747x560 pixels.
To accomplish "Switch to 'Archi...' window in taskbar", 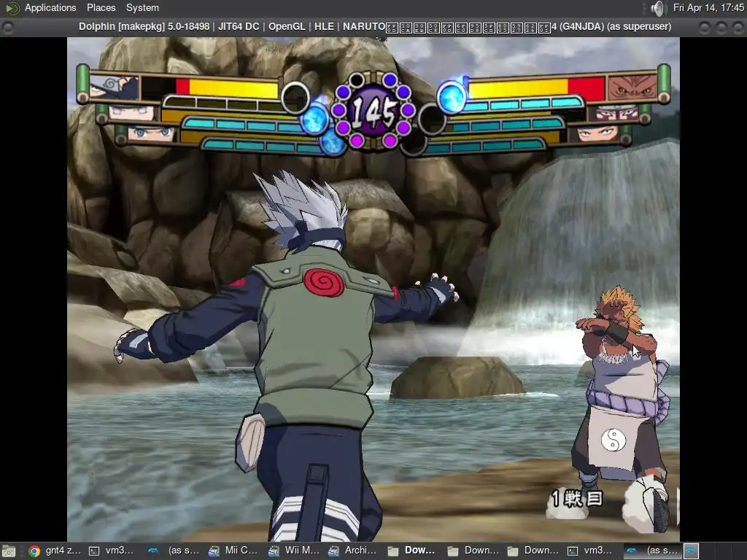I will pyautogui.click(x=354, y=551).
